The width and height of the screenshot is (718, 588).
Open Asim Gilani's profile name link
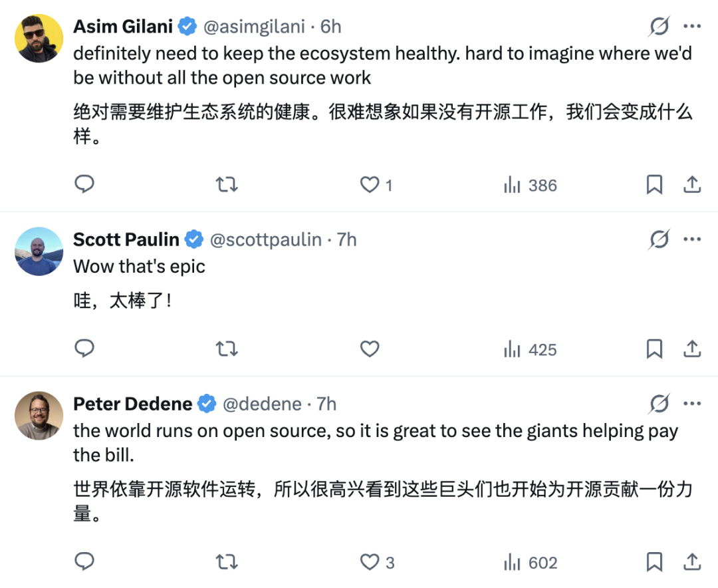123,27
